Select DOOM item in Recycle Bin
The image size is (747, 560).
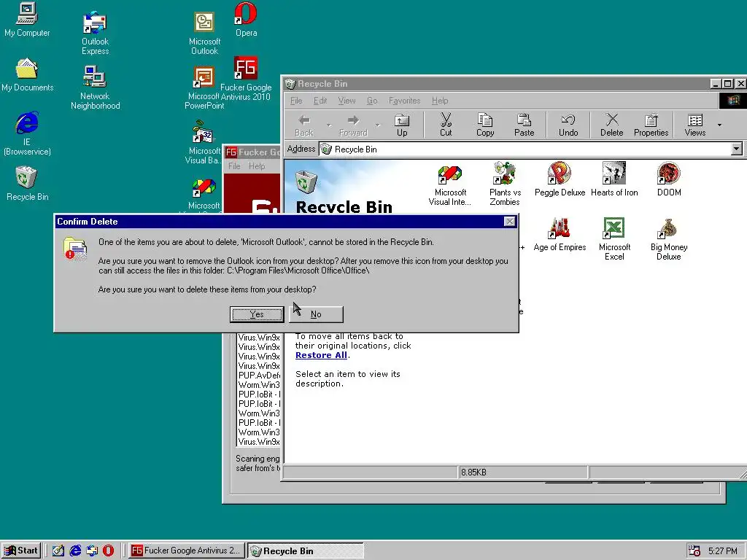pos(669,179)
